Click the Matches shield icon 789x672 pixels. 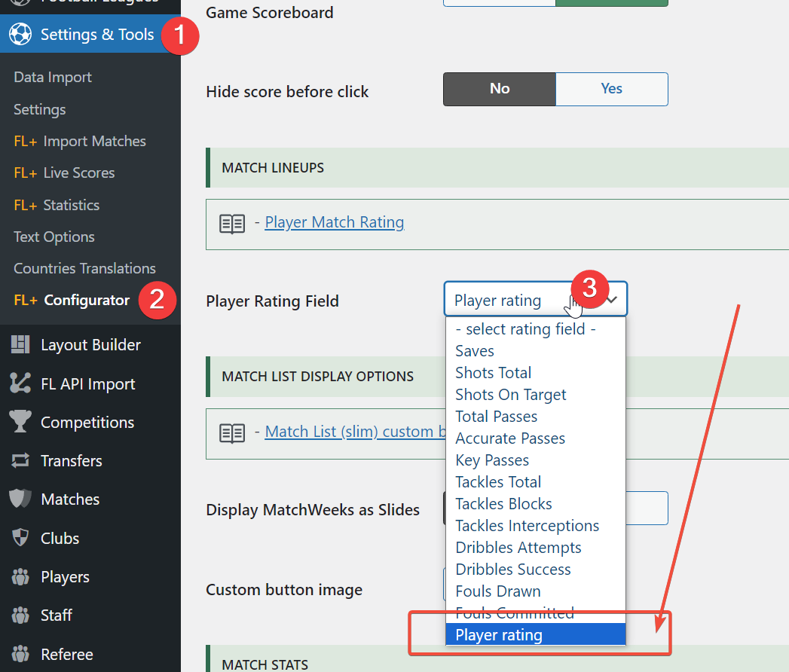coord(20,499)
